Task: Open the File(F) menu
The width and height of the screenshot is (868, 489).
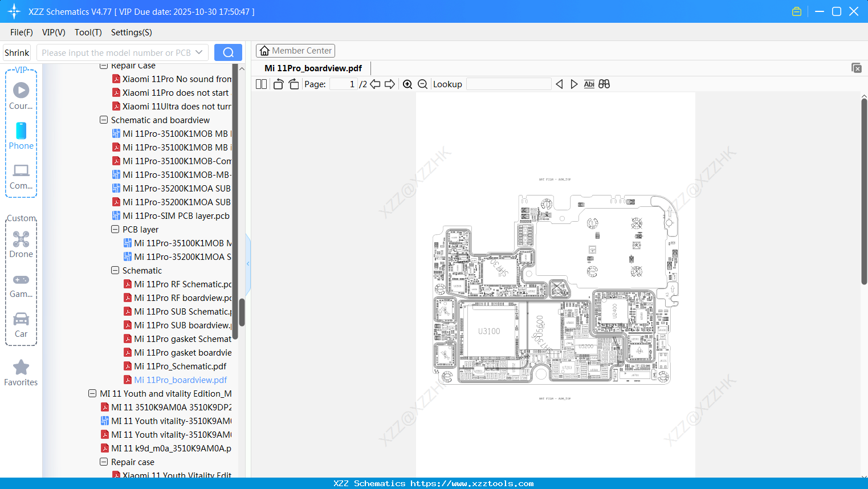Action: (x=22, y=32)
